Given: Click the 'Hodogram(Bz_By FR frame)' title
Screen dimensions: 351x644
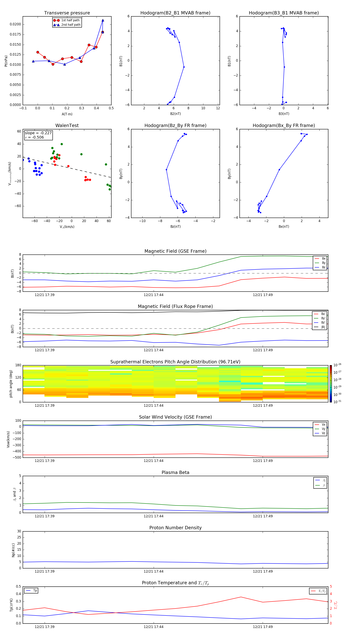Looking at the screenshot, I should pos(175,125).
